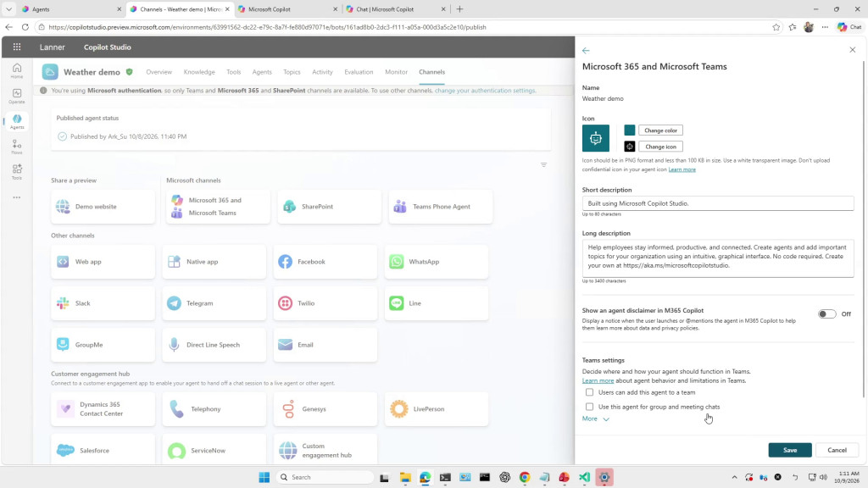This screenshot has height=488, width=868.
Task: Toggle the agent disclaimer switch
Action: coord(827,313)
